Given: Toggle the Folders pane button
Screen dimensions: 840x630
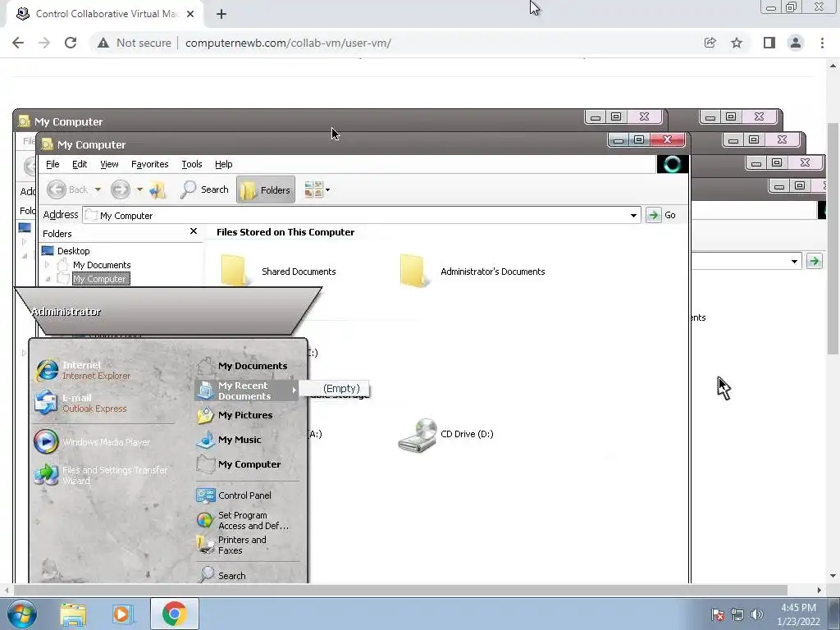Looking at the screenshot, I should [x=266, y=189].
